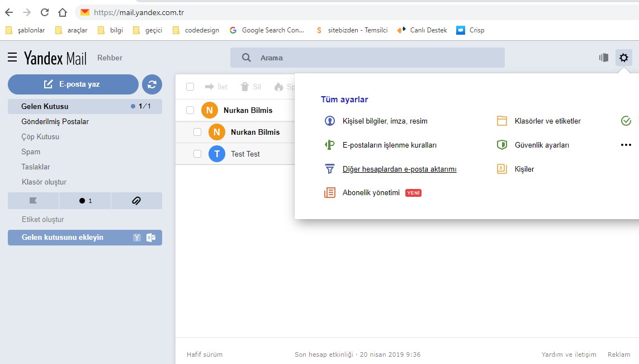Filter unread messages with the dot icon

click(x=85, y=201)
